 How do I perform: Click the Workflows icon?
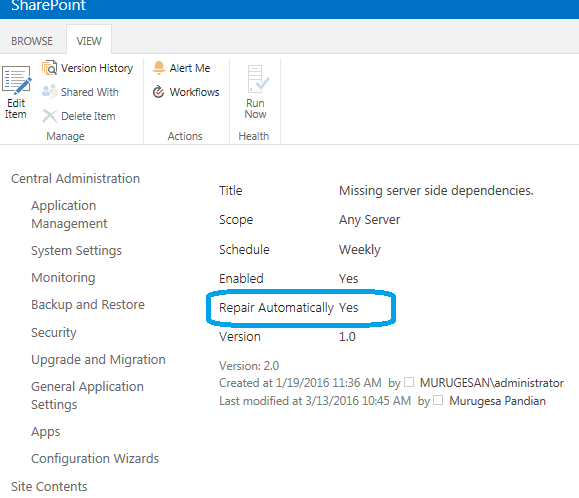point(158,92)
